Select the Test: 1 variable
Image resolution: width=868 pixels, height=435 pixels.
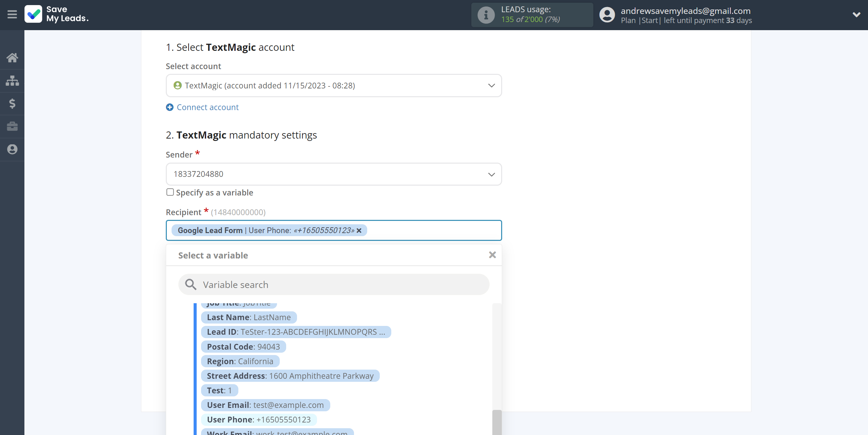(x=219, y=391)
